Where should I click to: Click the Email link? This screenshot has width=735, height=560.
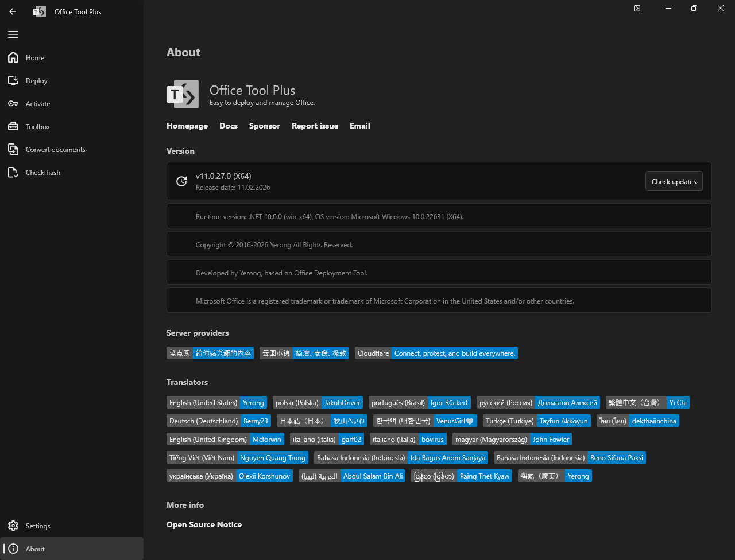click(360, 126)
